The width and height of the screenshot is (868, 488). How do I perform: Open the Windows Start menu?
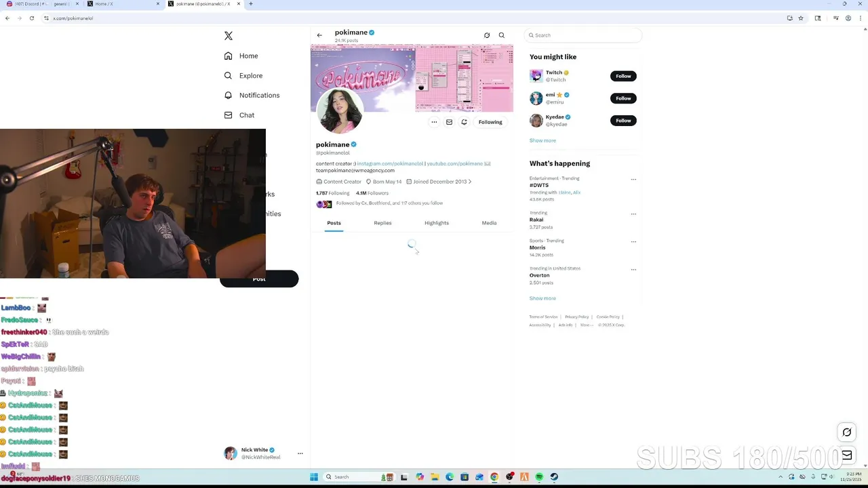(x=314, y=476)
